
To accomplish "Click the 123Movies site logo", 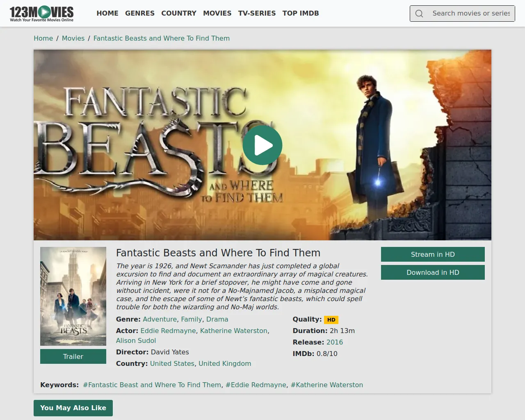I will [41, 14].
